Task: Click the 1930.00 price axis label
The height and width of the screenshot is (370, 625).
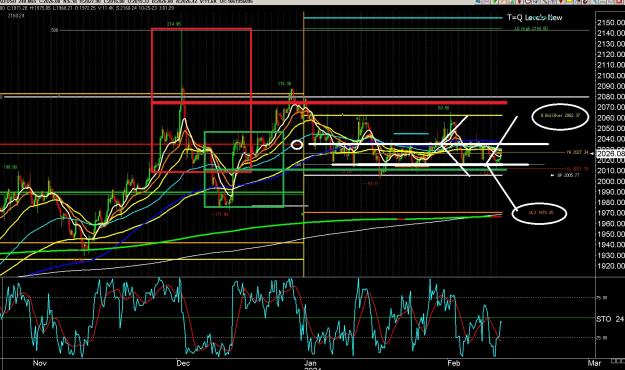Action: pyautogui.click(x=611, y=255)
